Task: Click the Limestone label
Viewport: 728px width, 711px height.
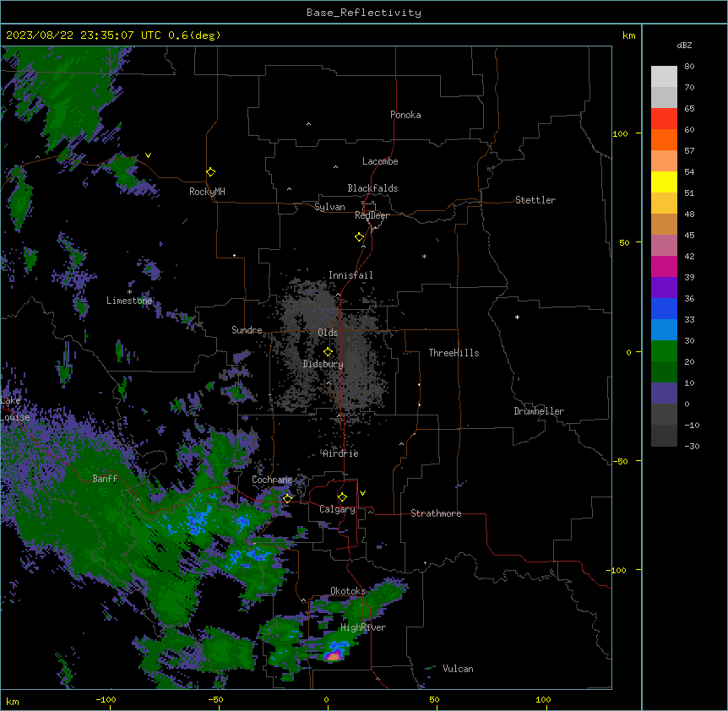Action: 129,301
